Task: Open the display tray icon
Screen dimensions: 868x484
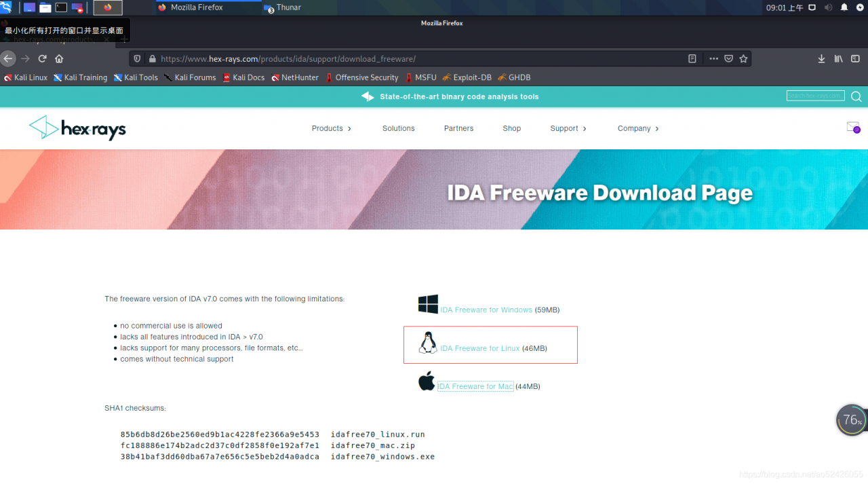Action: point(812,7)
